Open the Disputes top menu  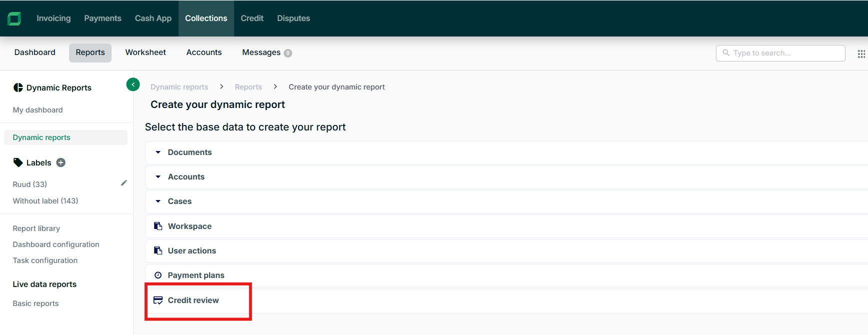tap(293, 18)
